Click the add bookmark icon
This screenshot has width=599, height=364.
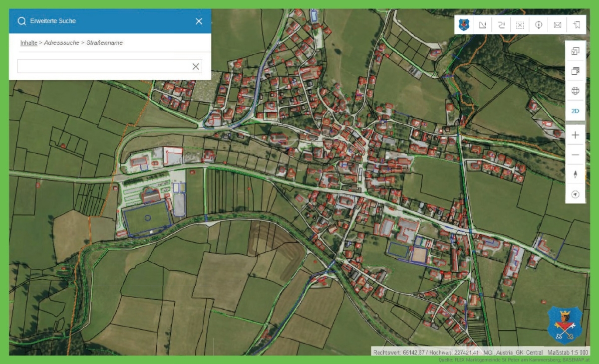[x=576, y=24]
